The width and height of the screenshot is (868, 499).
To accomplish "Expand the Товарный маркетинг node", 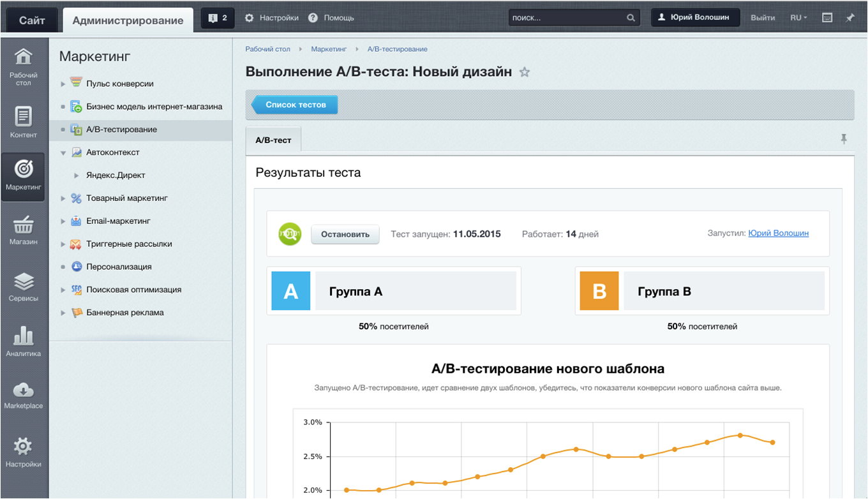I will coord(63,198).
